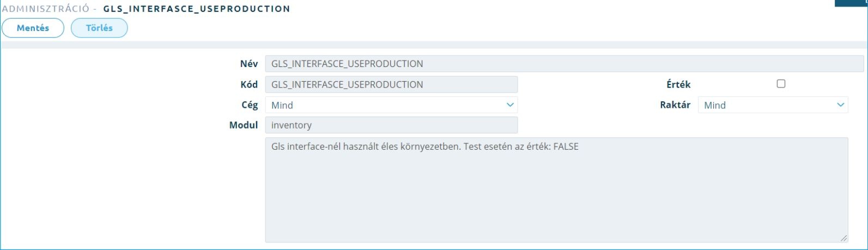Image resolution: width=868 pixels, height=250 pixels.
Task: Focus the Név text field
Action: pyautogui.click(x=564, y=64)
